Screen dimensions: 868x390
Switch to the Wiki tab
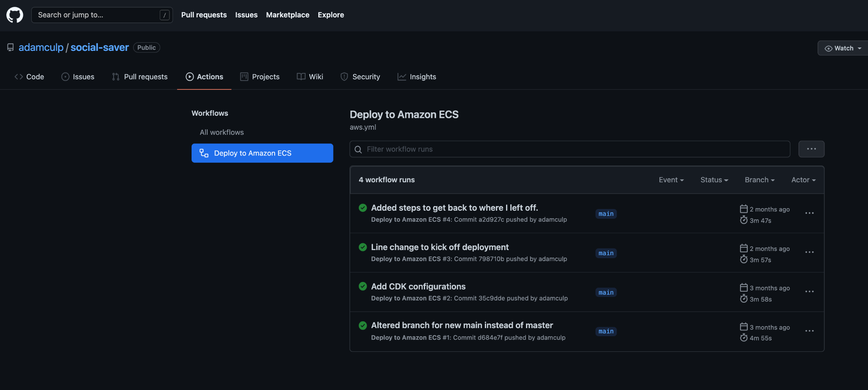pyautogui.click(x=310, y=77)
